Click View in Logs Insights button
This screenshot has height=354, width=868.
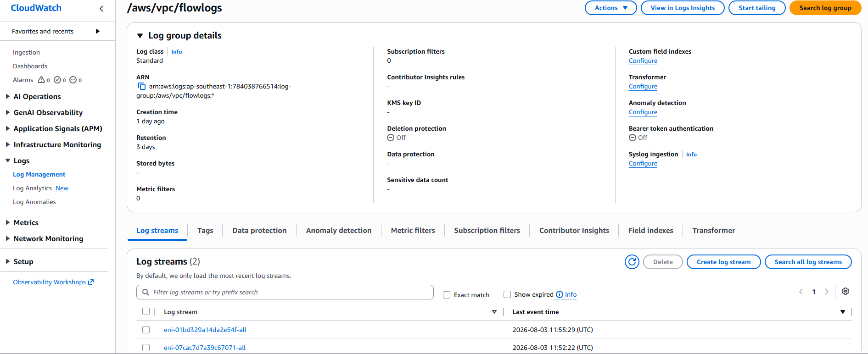click(683, 8)
